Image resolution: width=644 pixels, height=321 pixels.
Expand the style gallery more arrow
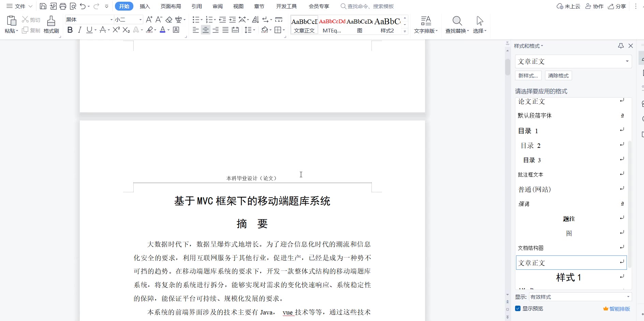[405, 31]
